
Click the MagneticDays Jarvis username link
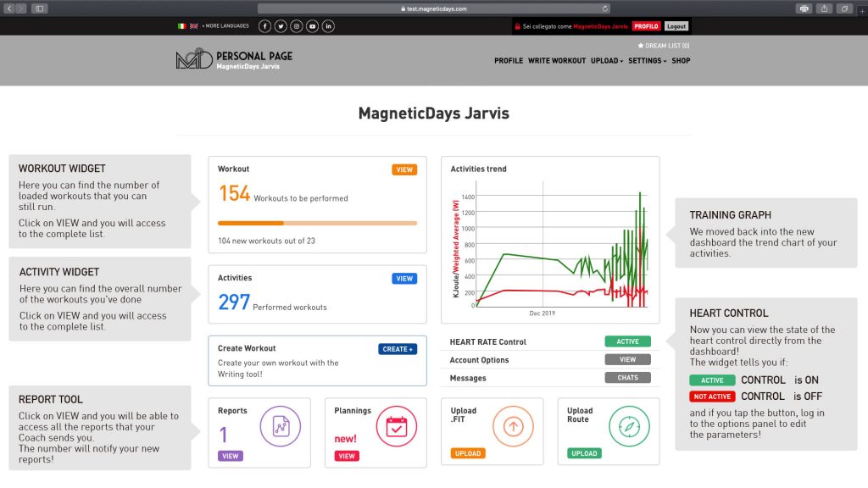(x=600, y=26)
